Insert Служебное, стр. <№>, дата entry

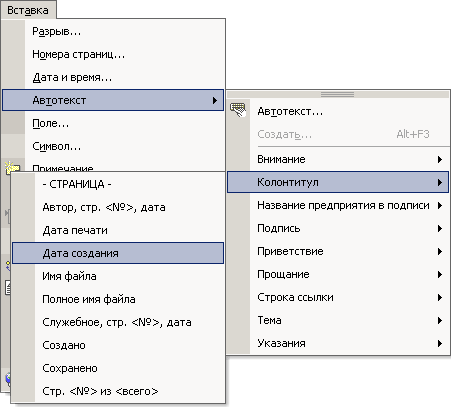point(118,322)
